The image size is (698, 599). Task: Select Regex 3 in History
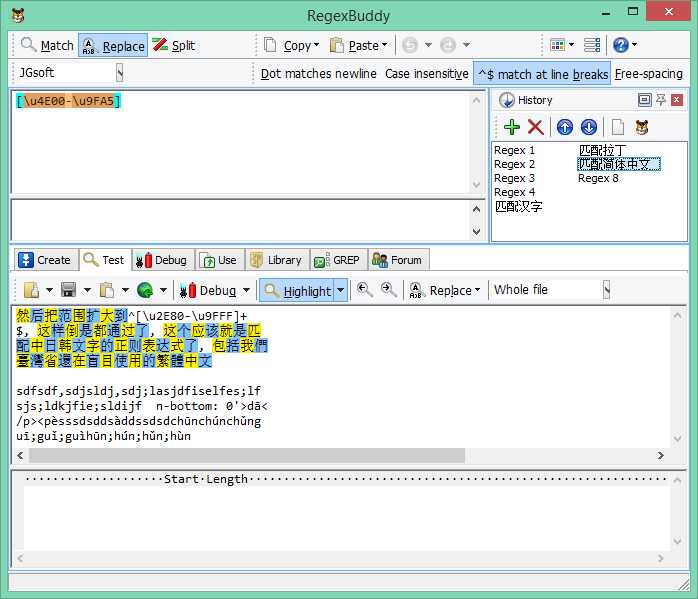pyautogui.click(x=514, y=178)
